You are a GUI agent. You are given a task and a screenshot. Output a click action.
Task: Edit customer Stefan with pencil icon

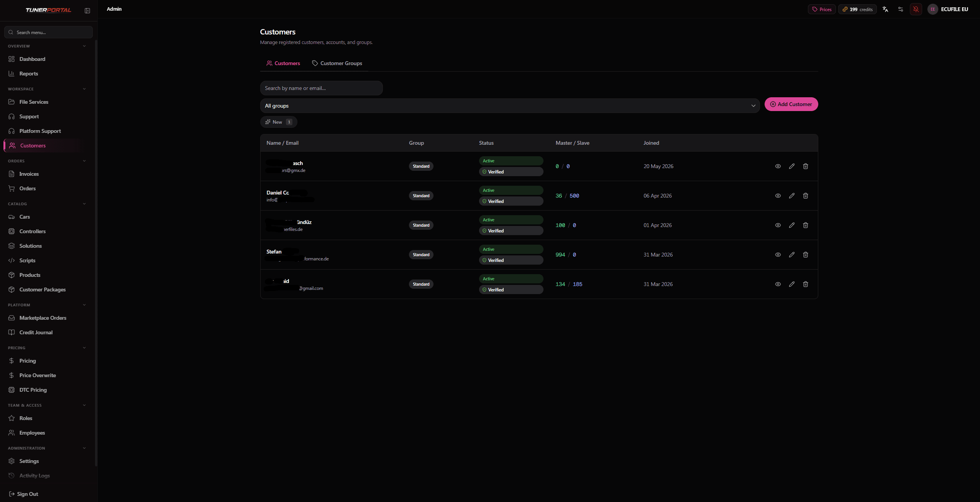click(x=792, y=255)
